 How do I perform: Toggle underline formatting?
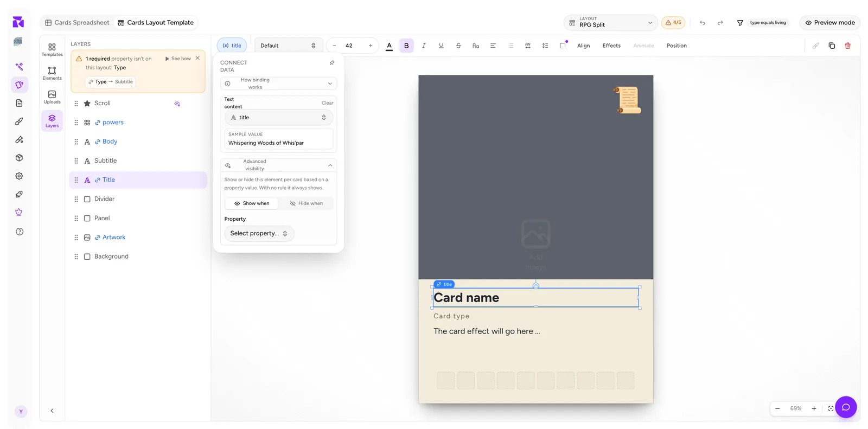point(441,46)
